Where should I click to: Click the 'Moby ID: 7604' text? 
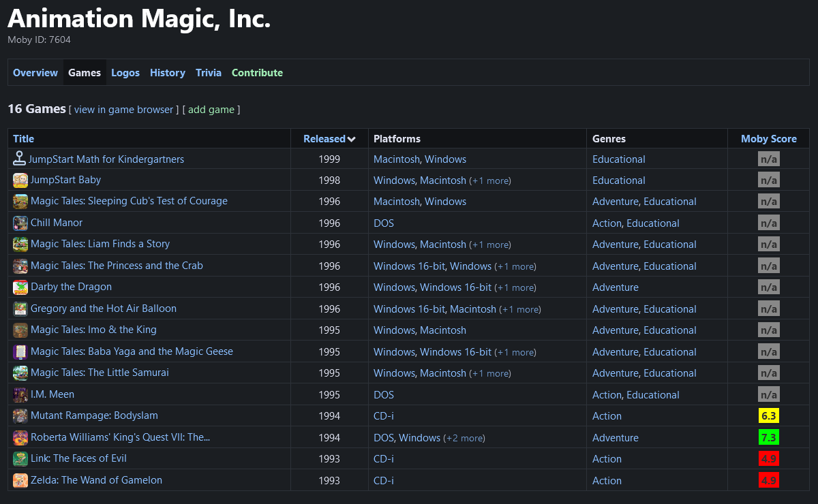[39, 40]
